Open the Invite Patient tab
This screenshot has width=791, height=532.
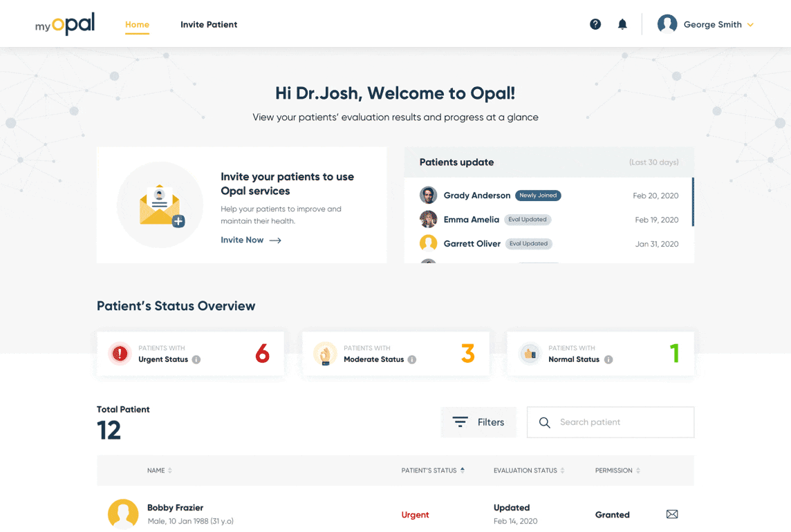[x=209, y=24]
